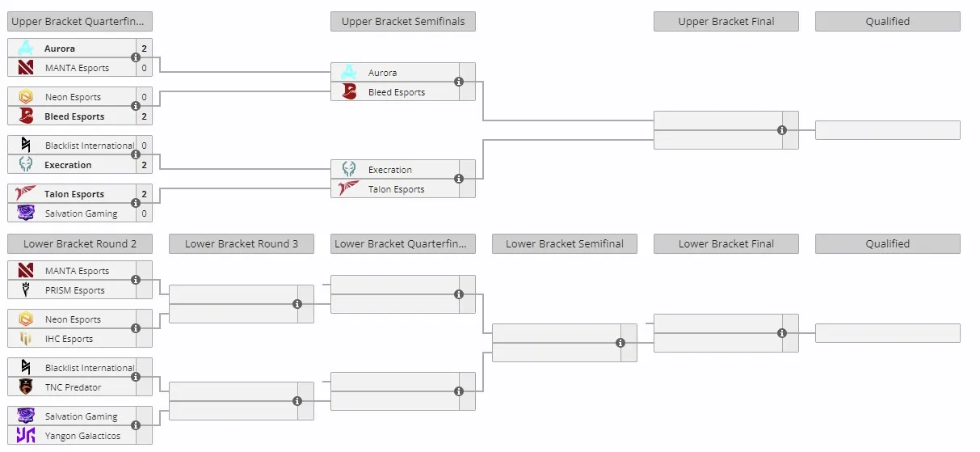Show match details for Aurora vs Bleed semifinal
Screen dimensions: 980x452
(459, 82)
